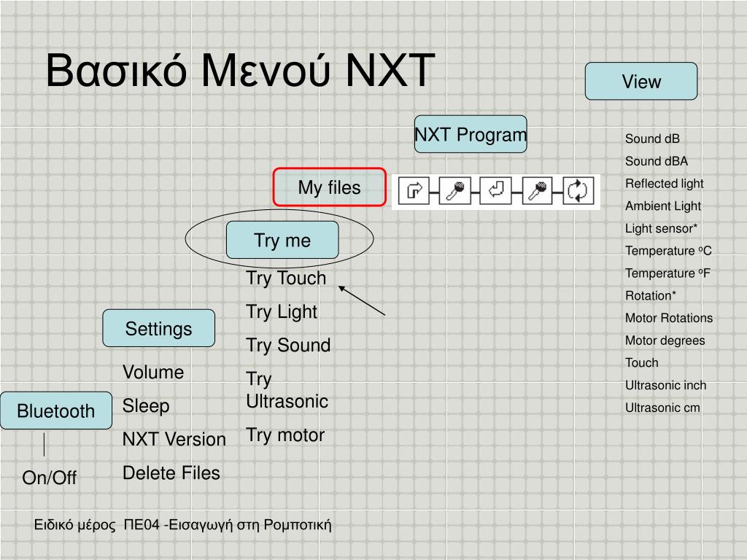Click the microphone block before the loop icon

(538, 190)
